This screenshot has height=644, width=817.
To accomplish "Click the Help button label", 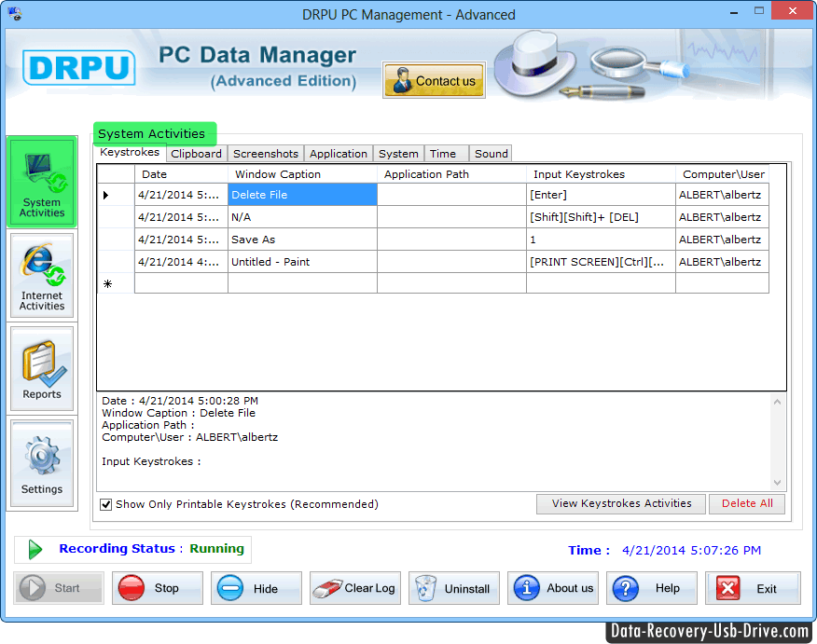I will [x=668, y=588].
